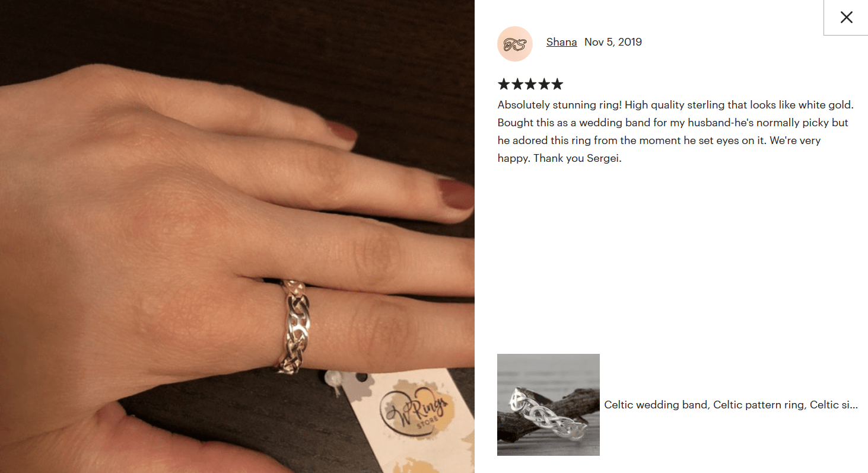
Task: Click the white plastic tag fastener near the ring
Action: click(x=332, y=382)
